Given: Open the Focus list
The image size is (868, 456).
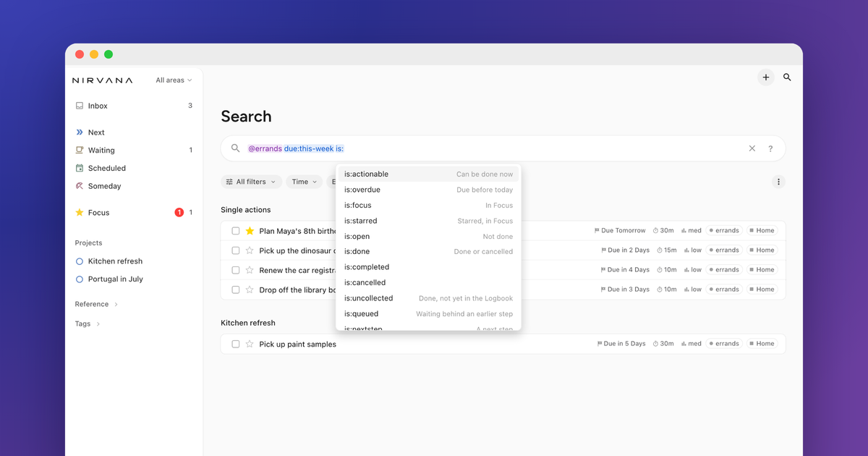Looking at the screenshot, I should 134,213.
